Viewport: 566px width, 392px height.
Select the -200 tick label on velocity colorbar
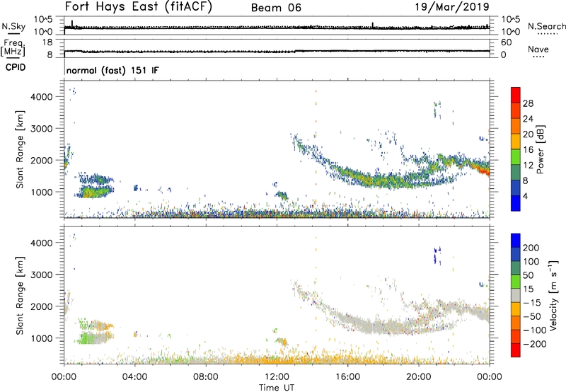[x=535, y=344]
